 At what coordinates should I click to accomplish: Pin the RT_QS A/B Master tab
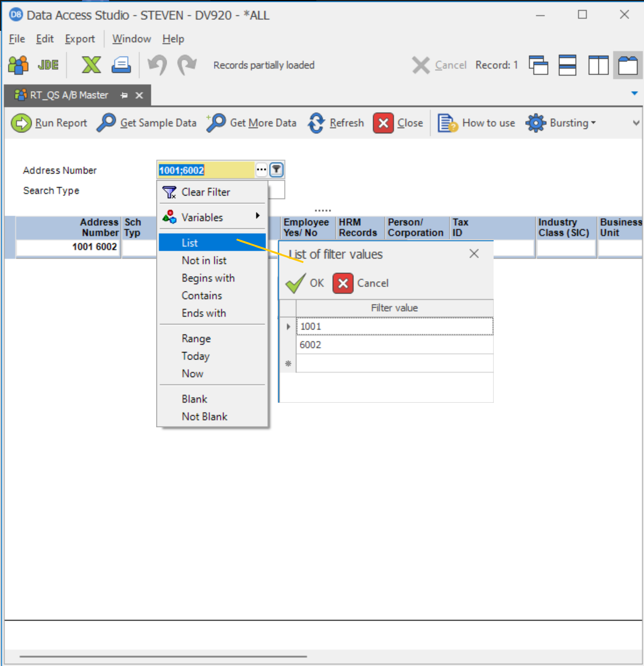tap(124, 95)
